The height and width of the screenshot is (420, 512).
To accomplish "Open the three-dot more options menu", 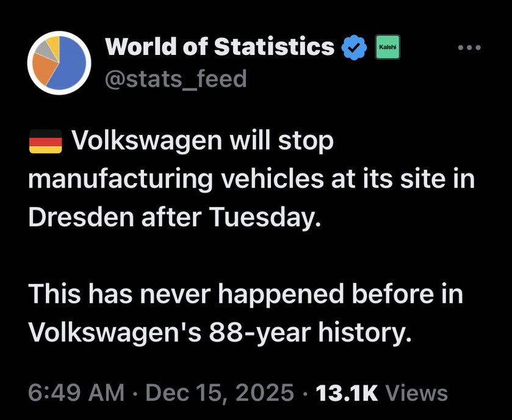I will click(x=469, y=47).
